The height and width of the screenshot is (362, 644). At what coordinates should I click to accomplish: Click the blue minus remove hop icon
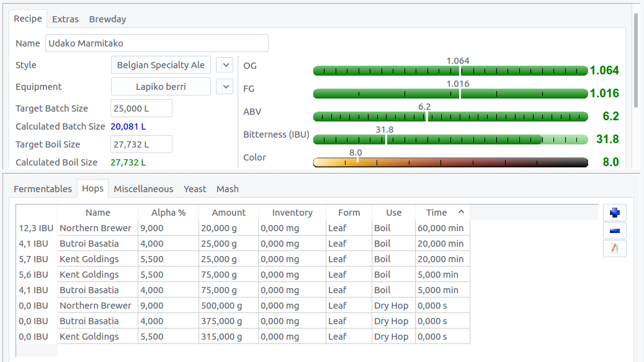pyautogui.click(x=614, y=231)
